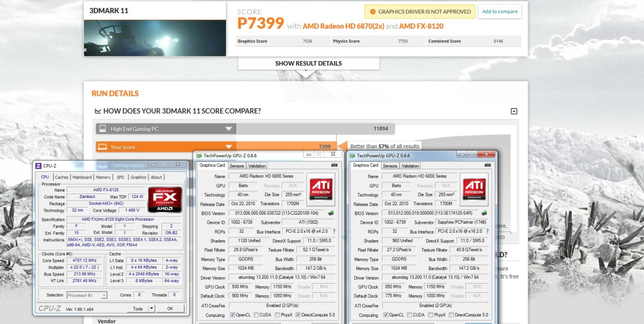Click the Add to compare button
The image size is (644, 324).
pos(500,12)
